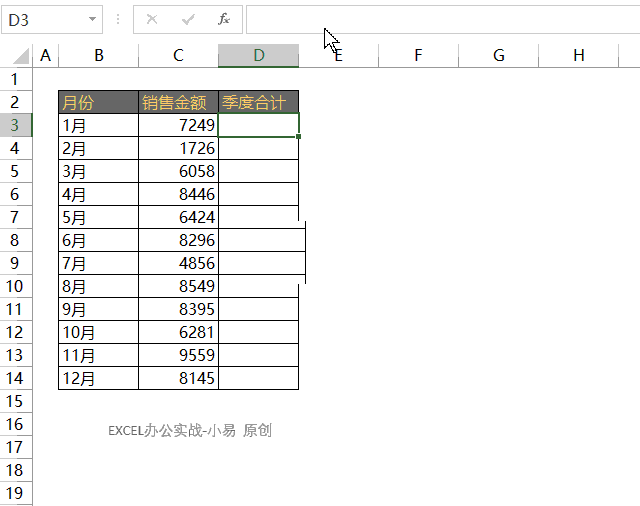This screenshot has height=506, width=640.
Task: Select the cell containing 5月
Action: (x=98, y=217)
